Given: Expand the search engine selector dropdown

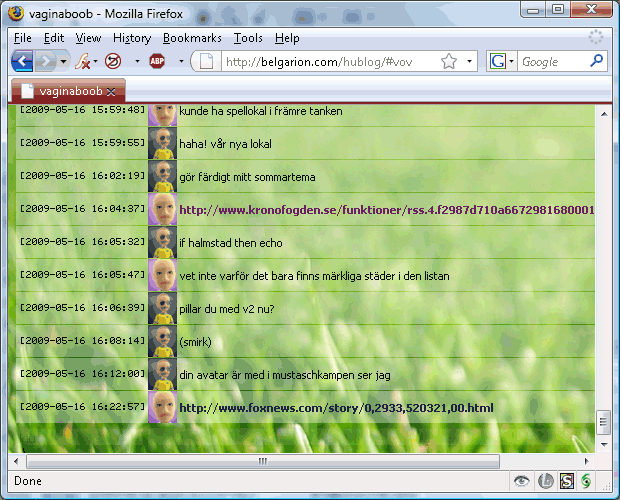Looking at the screenshot, I should pyautogui.click(x=511, y=61).
